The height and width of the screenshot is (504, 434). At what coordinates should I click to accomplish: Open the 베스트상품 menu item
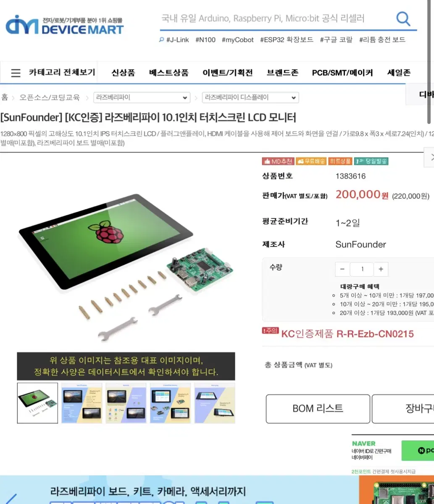coord(168,73)
